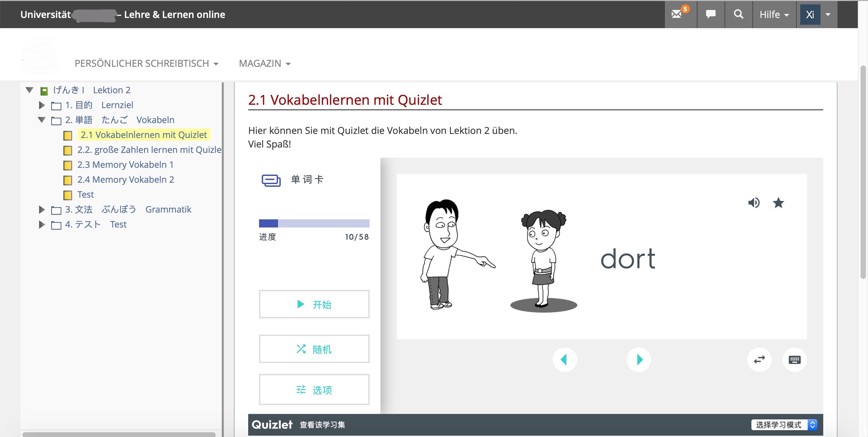The width and height of the screenshot is (868, 437).
Task: Open the chat speech bubble icon
Action: click(x=711, y=14)
